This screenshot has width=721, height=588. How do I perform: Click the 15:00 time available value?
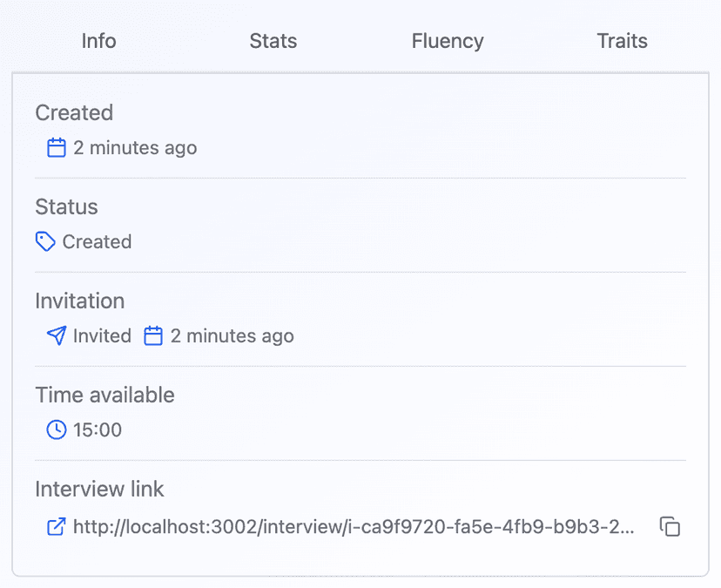click(98, 430)
